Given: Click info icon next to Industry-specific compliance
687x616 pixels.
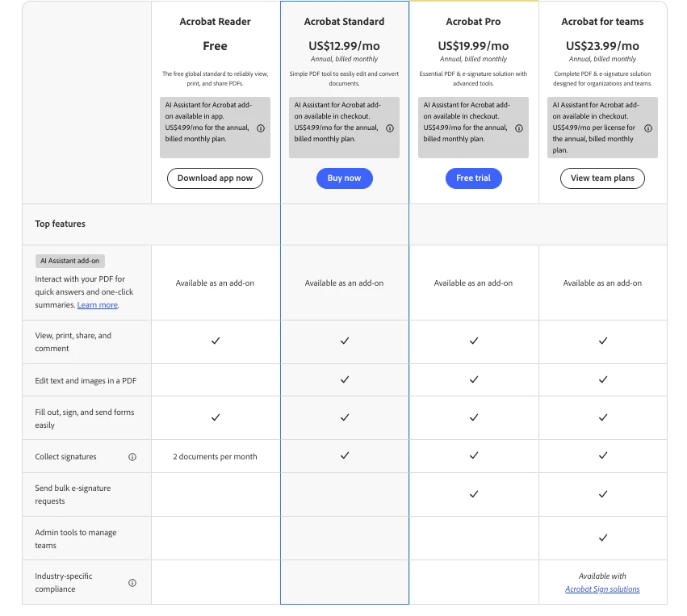Looking at the screenshot, I should click(x=132, y=583).
